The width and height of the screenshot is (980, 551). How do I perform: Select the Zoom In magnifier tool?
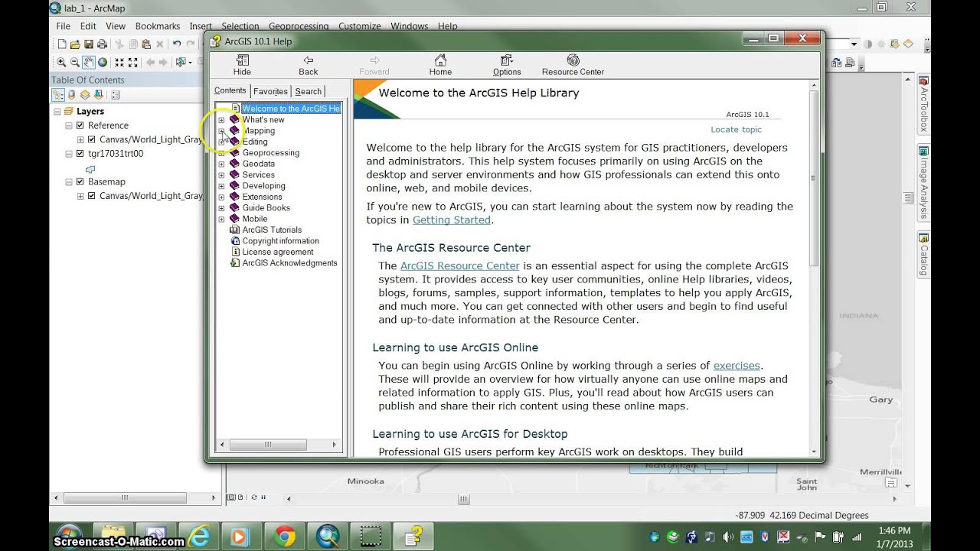61,62
